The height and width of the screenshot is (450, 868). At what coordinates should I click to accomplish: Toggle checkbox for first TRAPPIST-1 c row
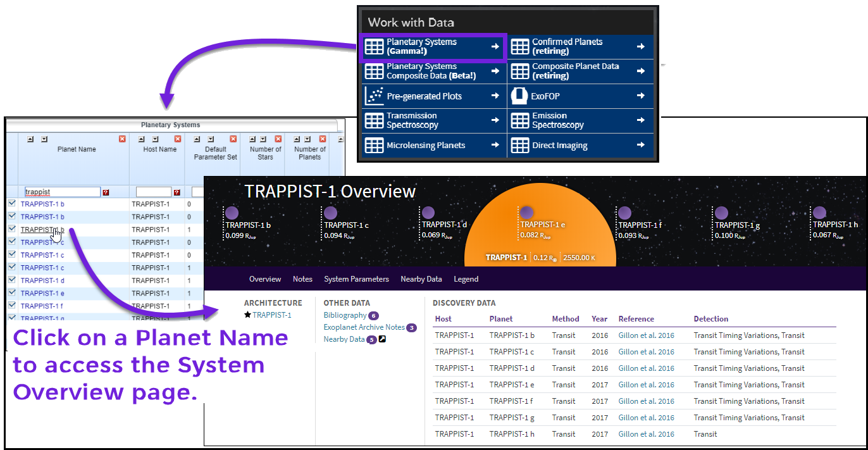pyautogui.click(x=12, y=242)
